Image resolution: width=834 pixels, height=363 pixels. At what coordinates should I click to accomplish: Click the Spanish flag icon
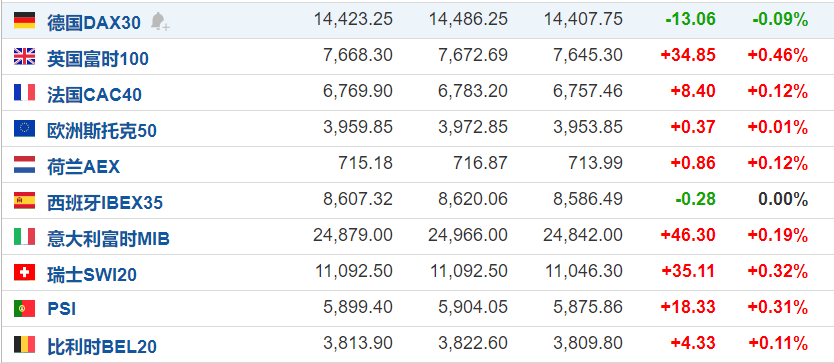[x=24, y=200]
